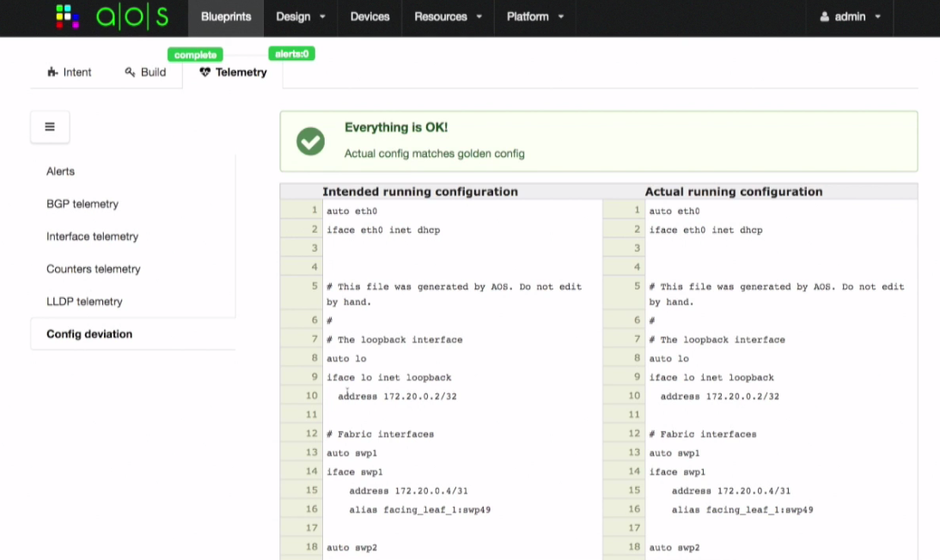Open Interface telemetry from the sidebar
The image size is (940, 560).
tap(92, 237)
